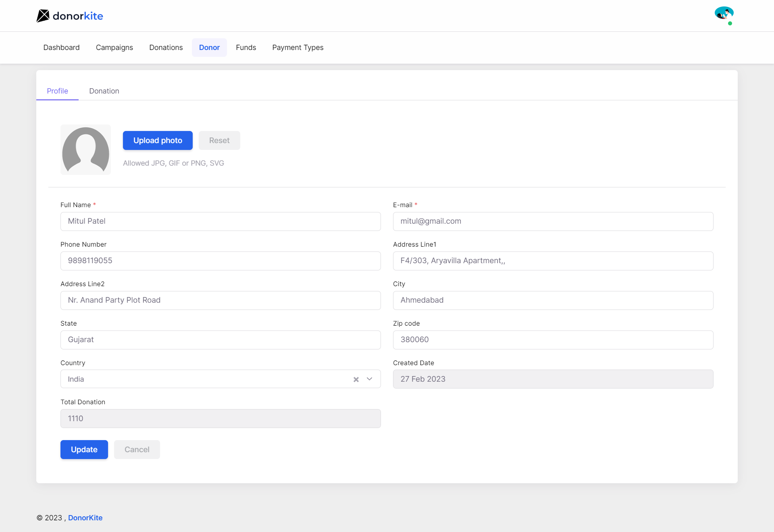Click into the E-mail input field
This screenshot has height=532, width=774.
click(x=553, y=221)
